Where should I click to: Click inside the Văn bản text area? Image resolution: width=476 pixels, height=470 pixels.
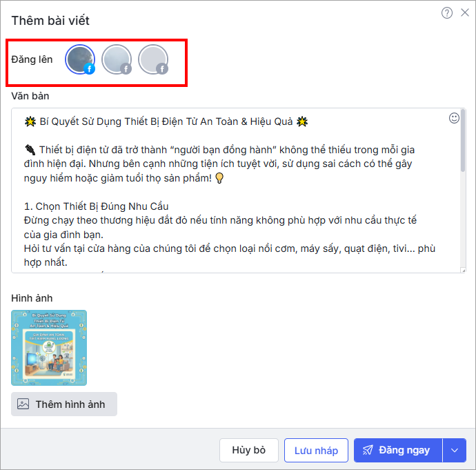click(235, 190)
